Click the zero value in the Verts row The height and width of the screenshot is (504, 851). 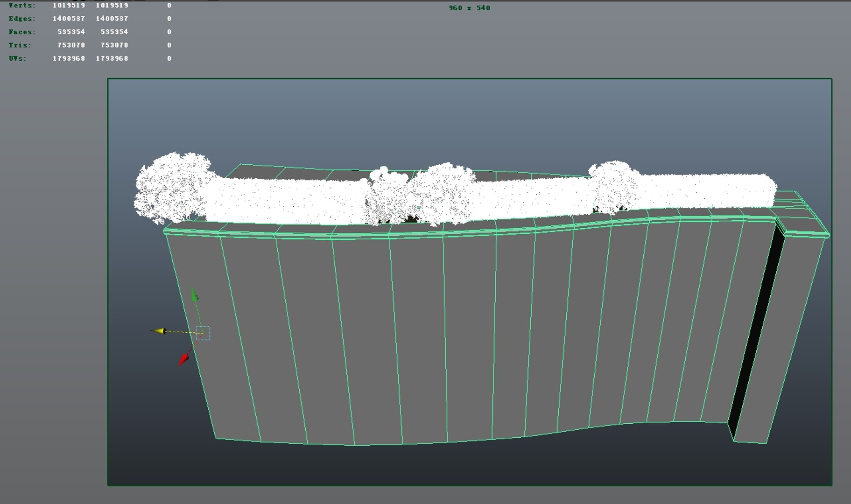(169, 5)
